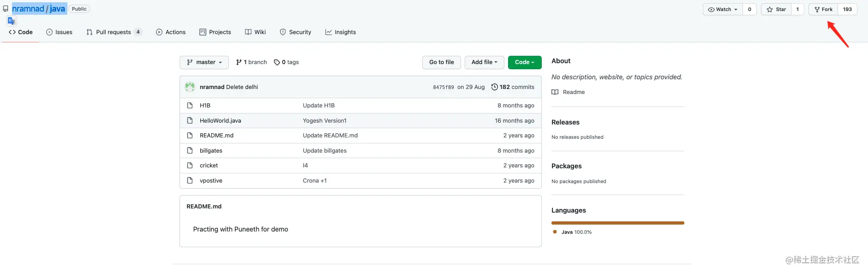Click the file icon next to HelloWorld.java
The image size is (868, 273).
coord(190,121)
